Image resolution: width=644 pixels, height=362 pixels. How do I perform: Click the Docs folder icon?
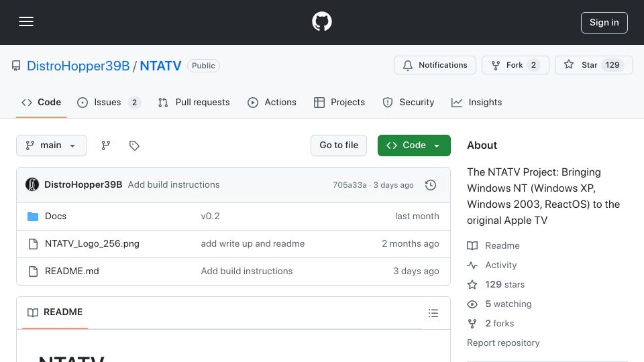point(33,217)
